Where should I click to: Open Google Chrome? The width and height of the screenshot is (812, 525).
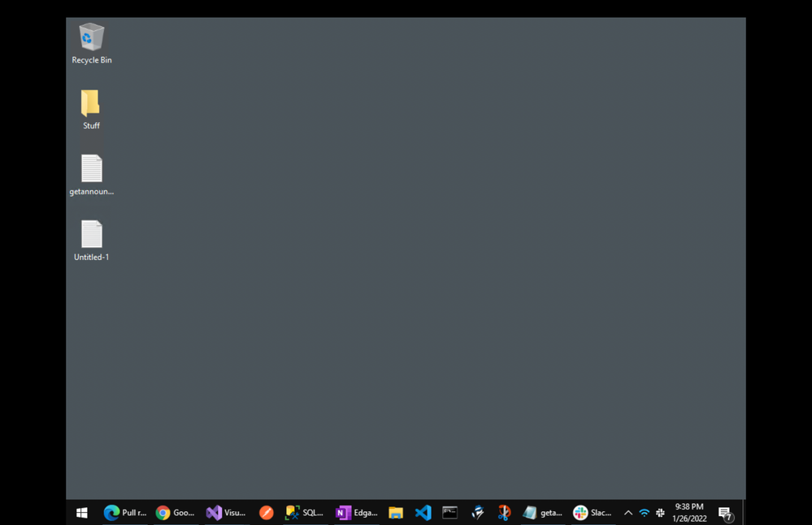[x=162, y=512]
